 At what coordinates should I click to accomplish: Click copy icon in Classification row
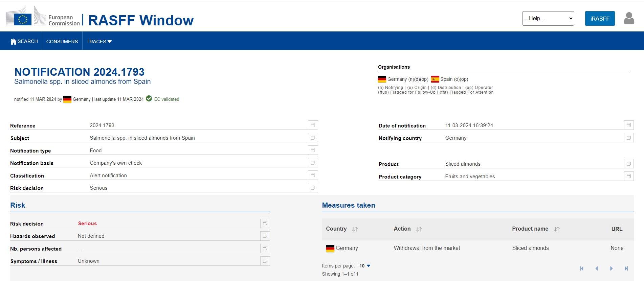(x=313, y=175)
